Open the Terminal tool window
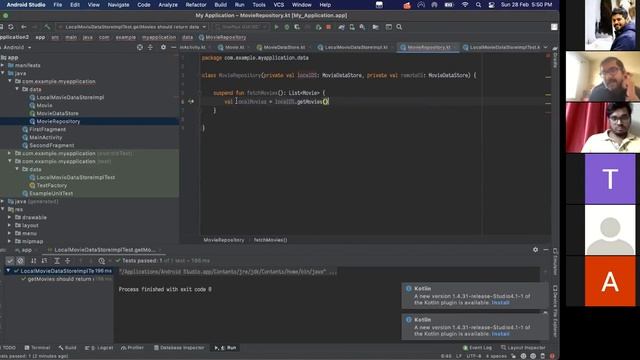The image size is (640, 360). (x=37, y=348)
